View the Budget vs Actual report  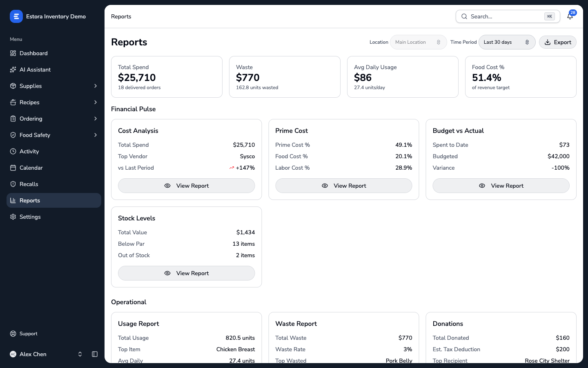coord(501,186)
